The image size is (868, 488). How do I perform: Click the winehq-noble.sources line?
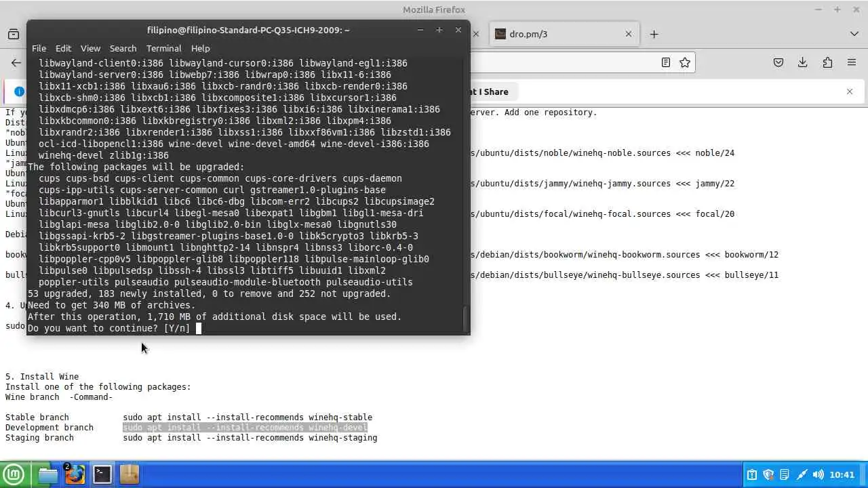click(x=602, y=153)
